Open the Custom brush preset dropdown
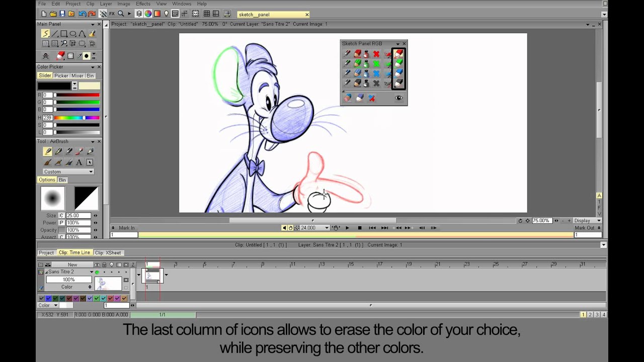Image resolution: width=644 pixels, height=362 pixels. [x=68, y=172]
